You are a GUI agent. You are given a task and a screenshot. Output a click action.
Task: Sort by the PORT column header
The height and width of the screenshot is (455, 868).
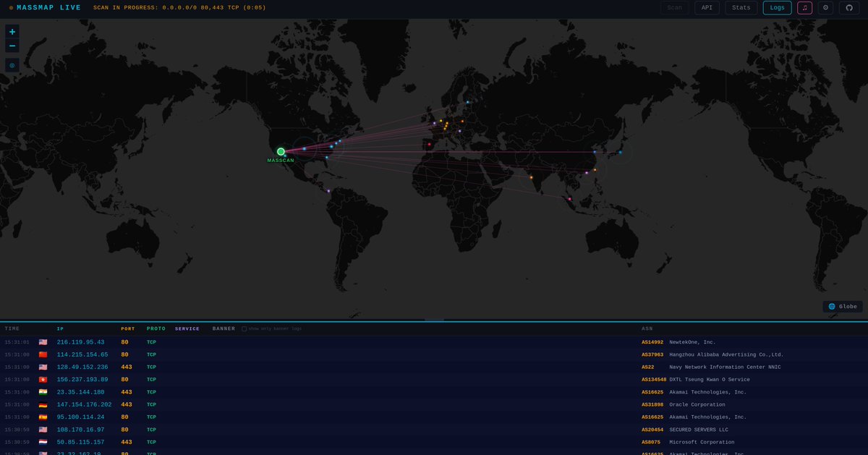(x=128, y=328)
